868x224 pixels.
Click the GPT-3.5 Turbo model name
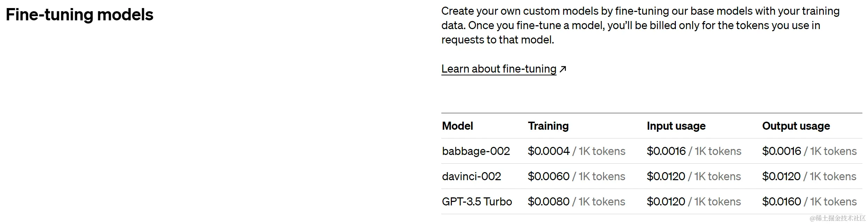477,202
